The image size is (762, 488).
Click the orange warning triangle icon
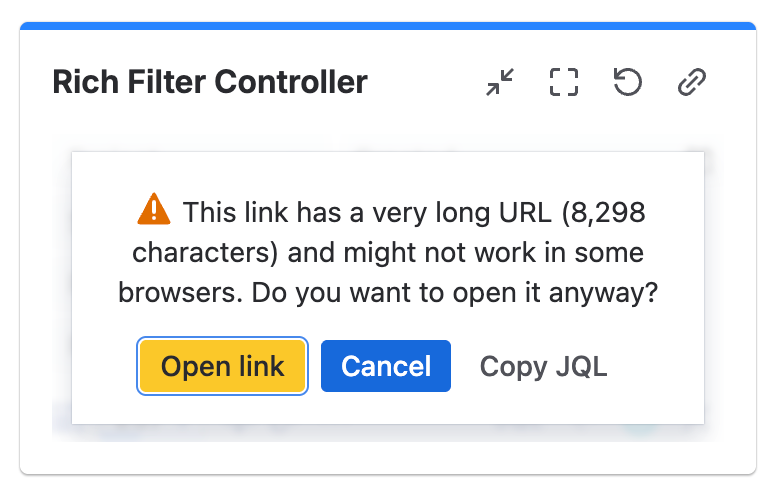pyautogui.click(x=154, y=209)
